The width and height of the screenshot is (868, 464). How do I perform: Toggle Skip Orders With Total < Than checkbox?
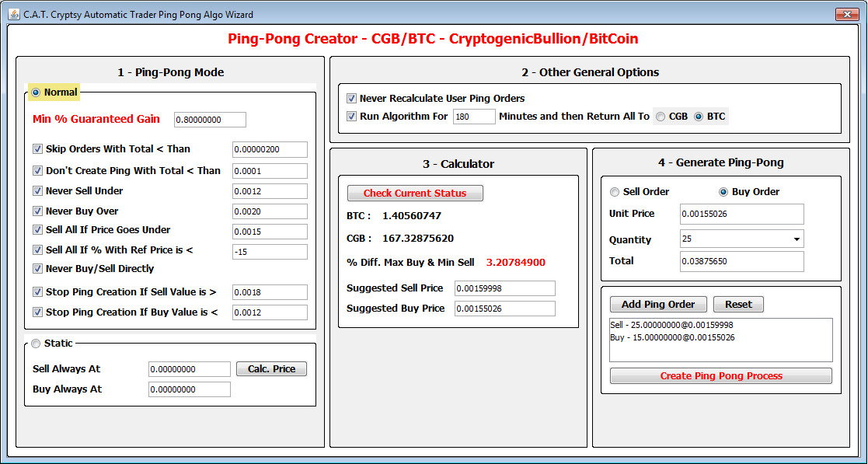(37, 149)
